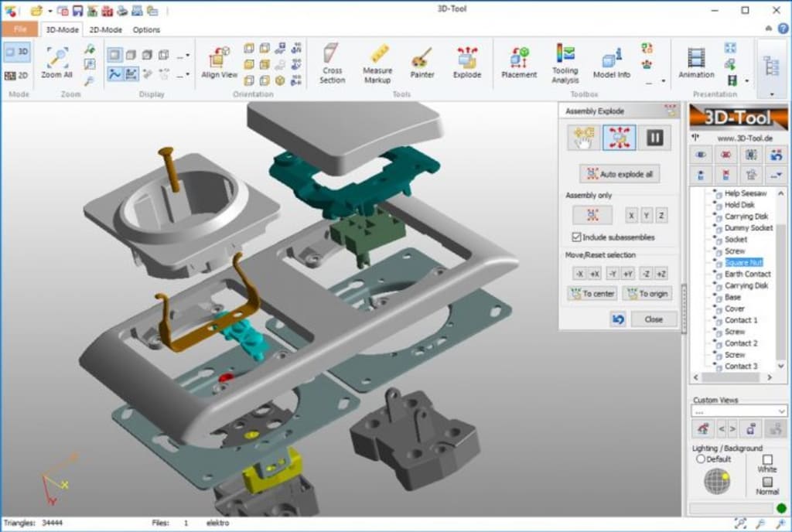The height and width of the screenshot is (532, 792).
Task: Open the Animation presentation tool
Action: point(695,63)
